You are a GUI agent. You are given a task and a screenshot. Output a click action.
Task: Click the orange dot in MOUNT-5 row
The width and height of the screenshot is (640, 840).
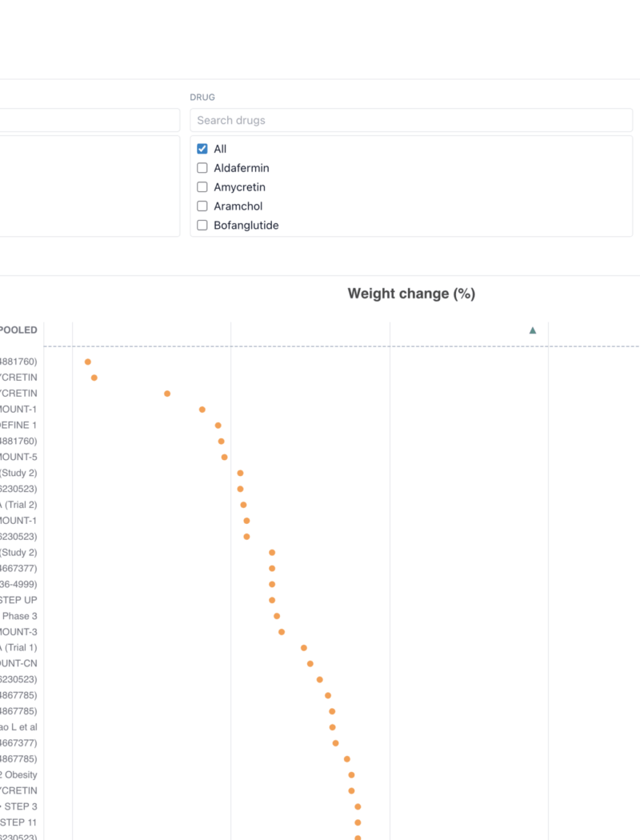(224, 457)
